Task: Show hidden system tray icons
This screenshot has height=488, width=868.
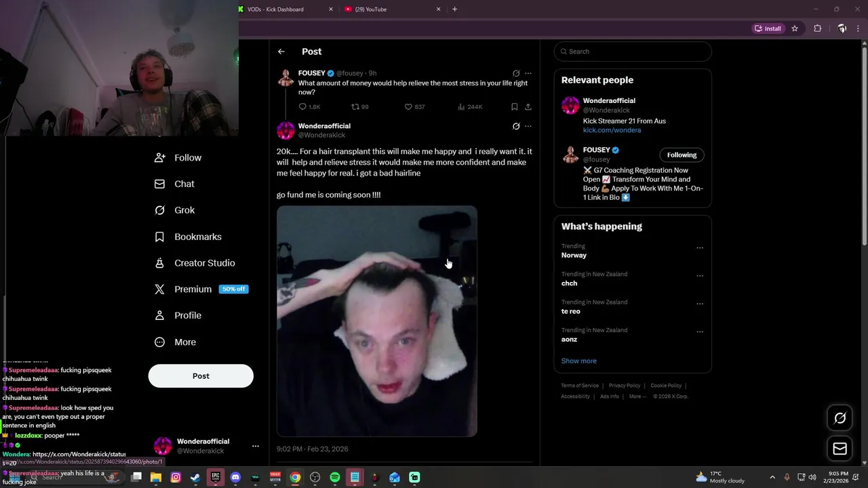Action: 772,477
